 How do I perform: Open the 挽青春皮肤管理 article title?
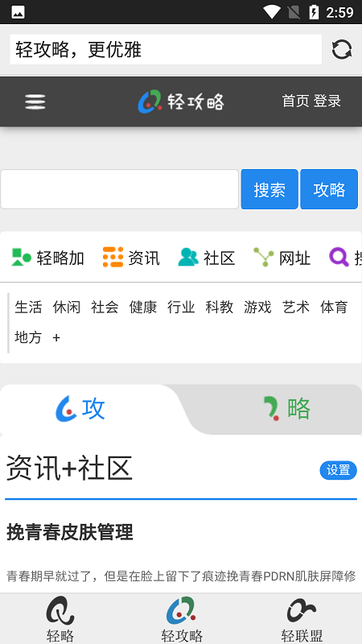(x=70, y=533)
